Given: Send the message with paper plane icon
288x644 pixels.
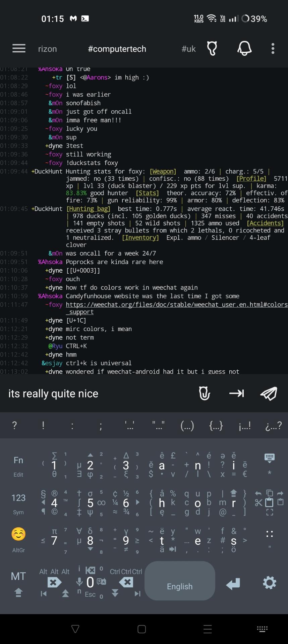Looking at the screenshot, I should pos(269,393).
